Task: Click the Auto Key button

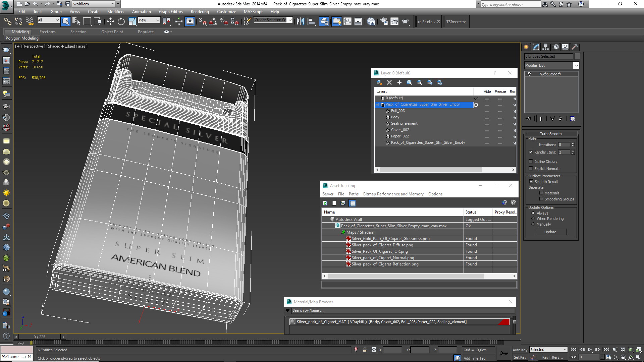Action: [520, 350]
